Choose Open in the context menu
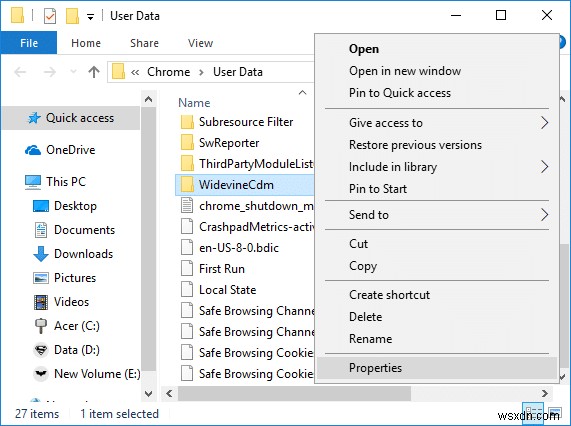Viewport: 571px width, 426px height. pos(437,49)
